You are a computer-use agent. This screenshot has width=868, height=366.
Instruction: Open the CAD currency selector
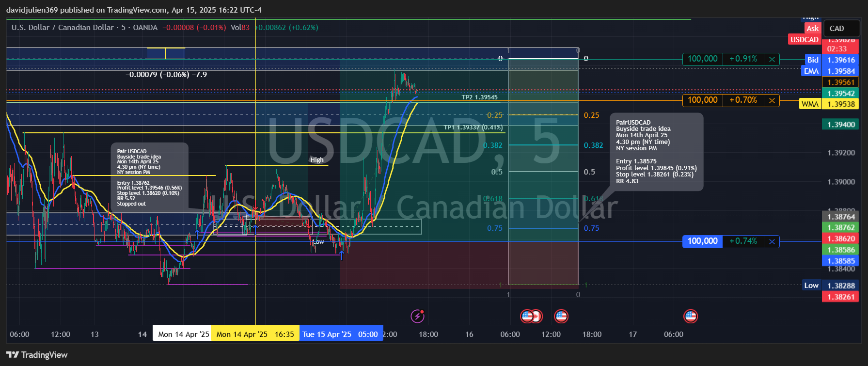842,29
